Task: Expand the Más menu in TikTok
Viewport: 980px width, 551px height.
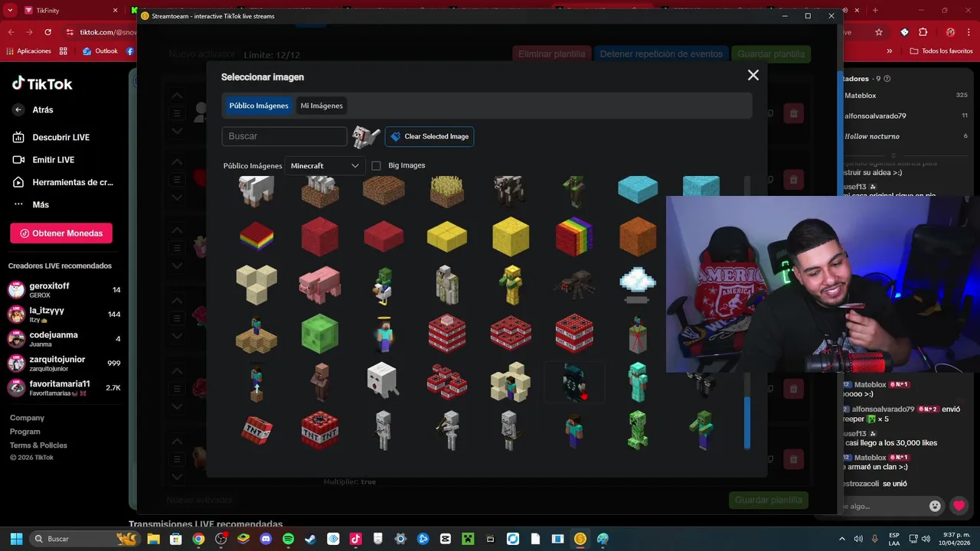Action: (x=31, y=204)
